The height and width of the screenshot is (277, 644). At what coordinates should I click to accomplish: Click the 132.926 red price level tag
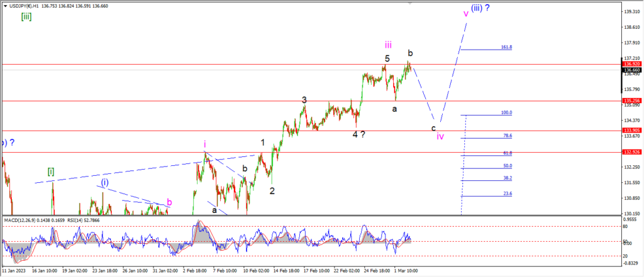click(x=633, y=152)
